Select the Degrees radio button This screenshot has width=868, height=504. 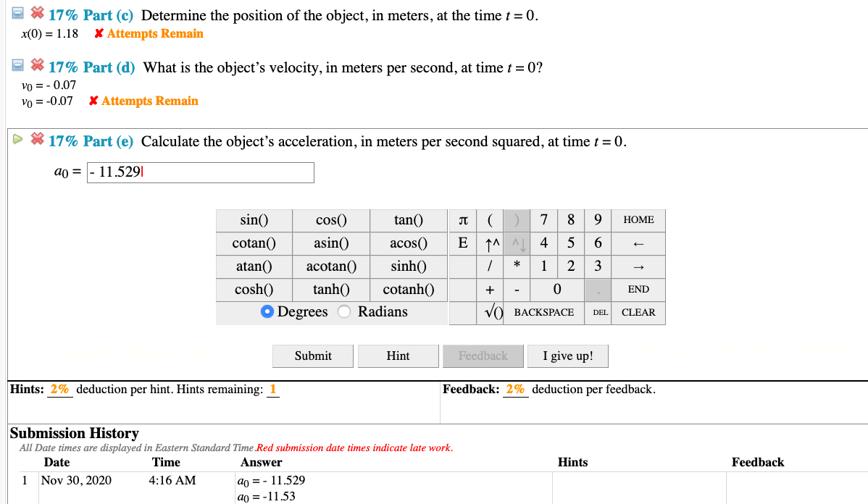268,311
